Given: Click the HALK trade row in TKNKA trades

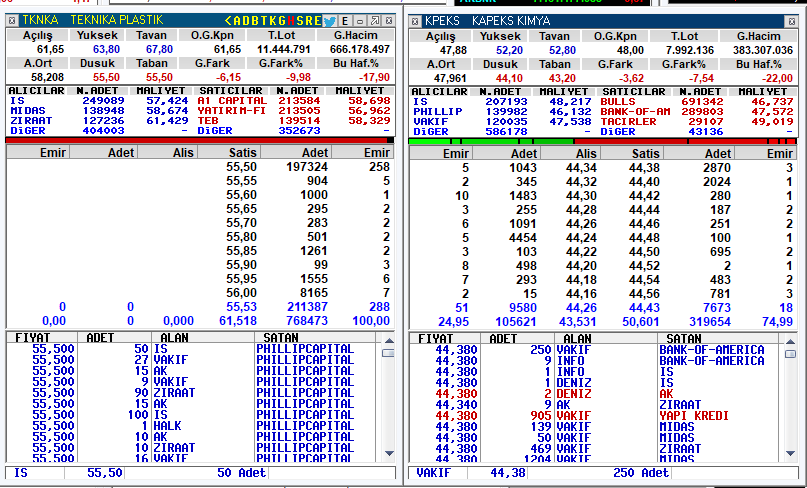Looking at the screenshot, I should (x=193, y=426).
